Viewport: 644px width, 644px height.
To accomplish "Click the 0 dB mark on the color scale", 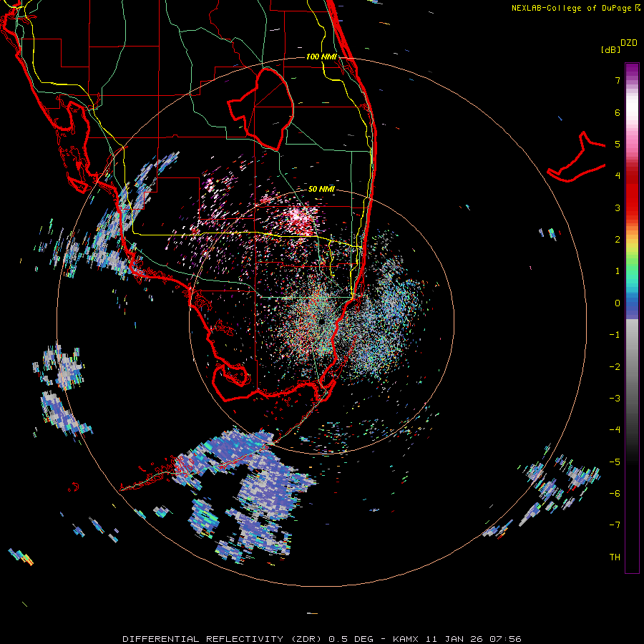I will click(x=618, y=303).
